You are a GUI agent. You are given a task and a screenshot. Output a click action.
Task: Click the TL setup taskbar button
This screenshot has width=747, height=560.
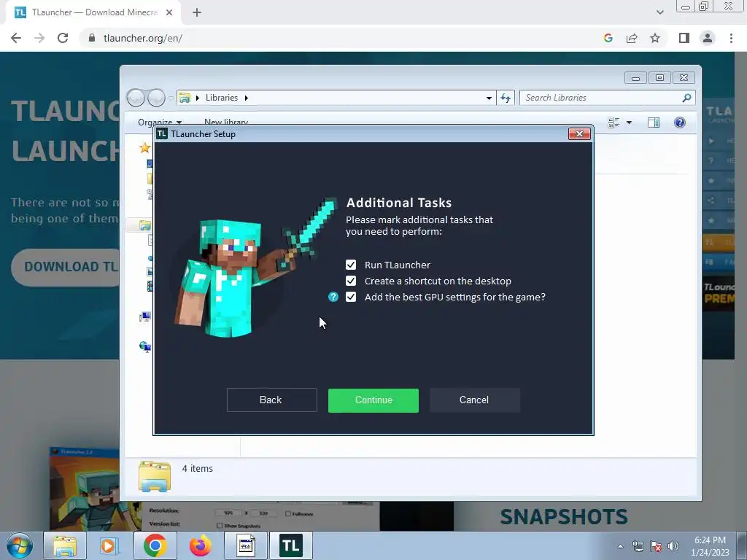[290, 545]
